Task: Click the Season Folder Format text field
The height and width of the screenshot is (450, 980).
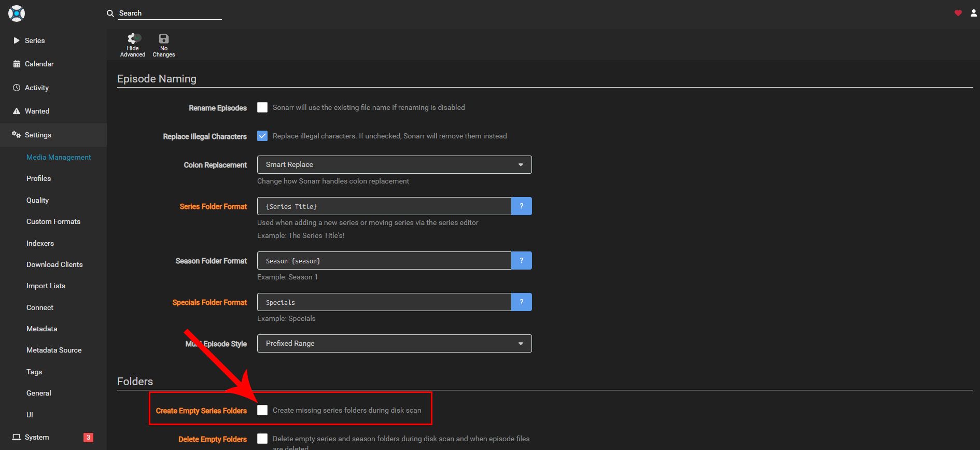Action: click(384, 261)
